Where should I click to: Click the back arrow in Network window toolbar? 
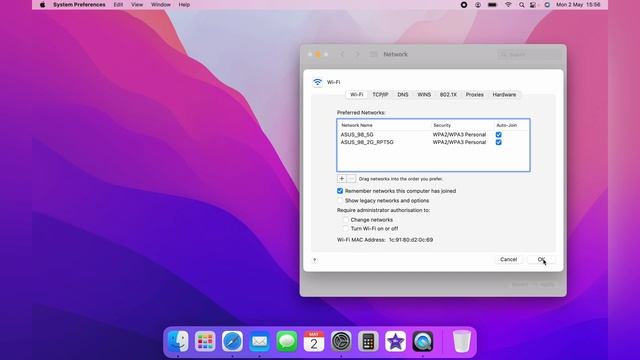[x=342, y=54]
